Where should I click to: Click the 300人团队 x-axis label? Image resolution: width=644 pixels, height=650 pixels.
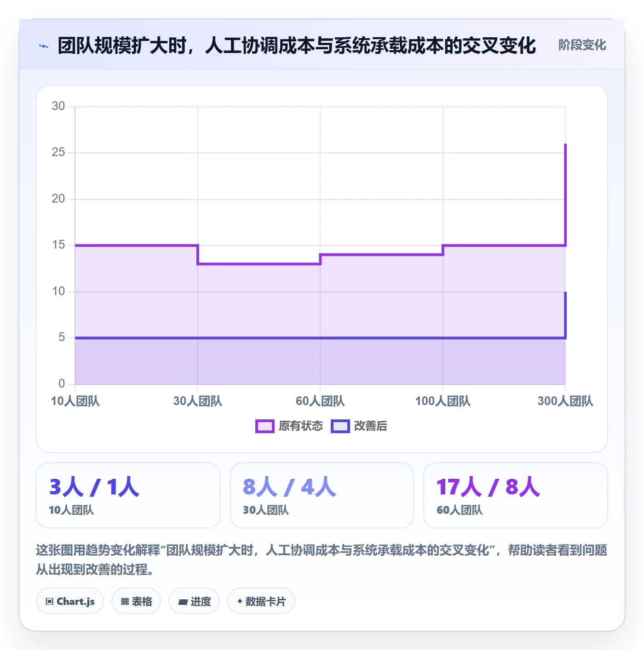coord(565,401)
